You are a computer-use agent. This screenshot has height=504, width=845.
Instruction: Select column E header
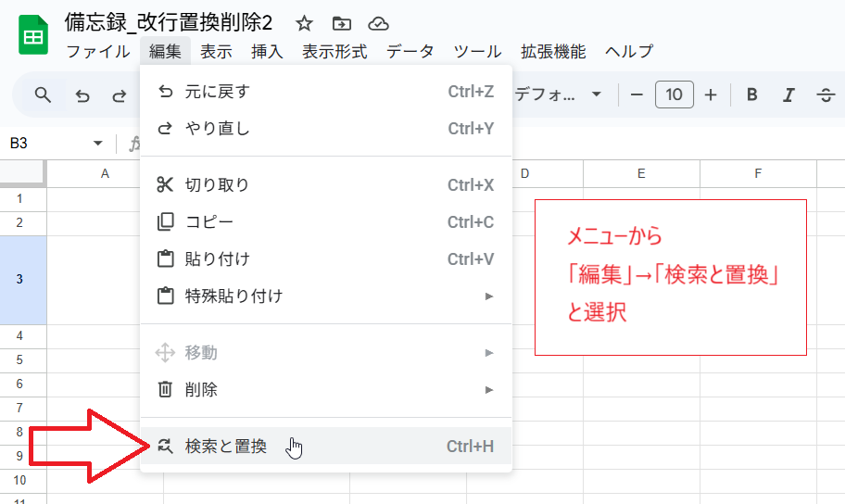641,173
